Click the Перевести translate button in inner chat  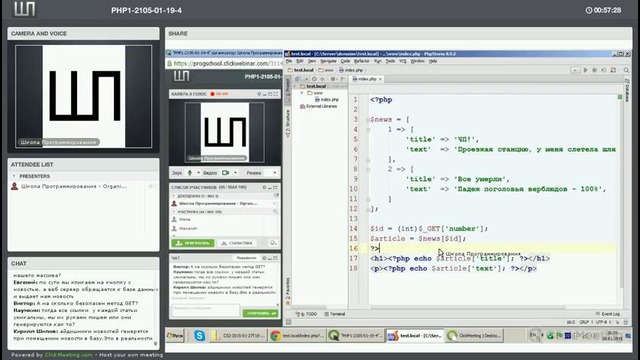[247, 258]
